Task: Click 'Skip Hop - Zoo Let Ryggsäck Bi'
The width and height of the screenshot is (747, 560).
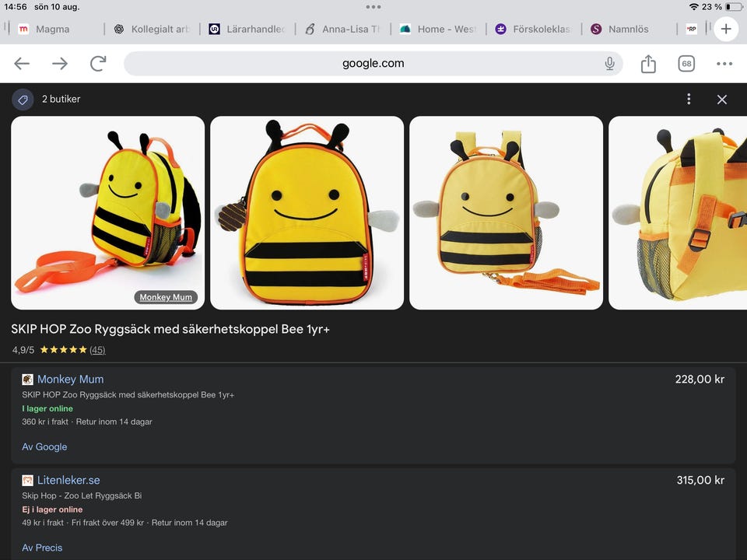Action: [82, 495]
